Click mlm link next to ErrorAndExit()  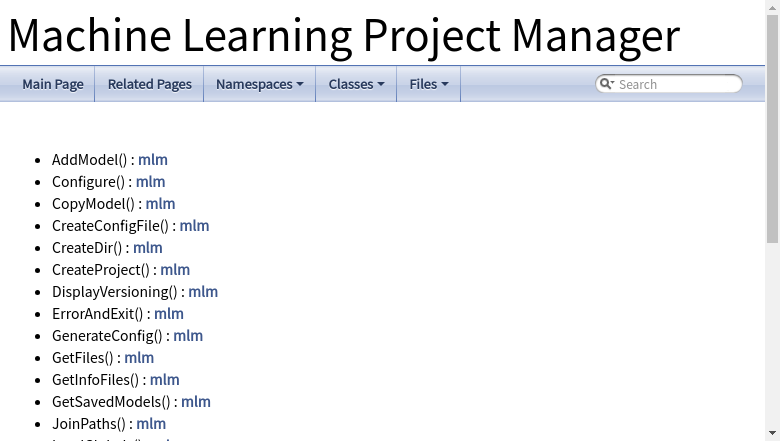point(169,313)
